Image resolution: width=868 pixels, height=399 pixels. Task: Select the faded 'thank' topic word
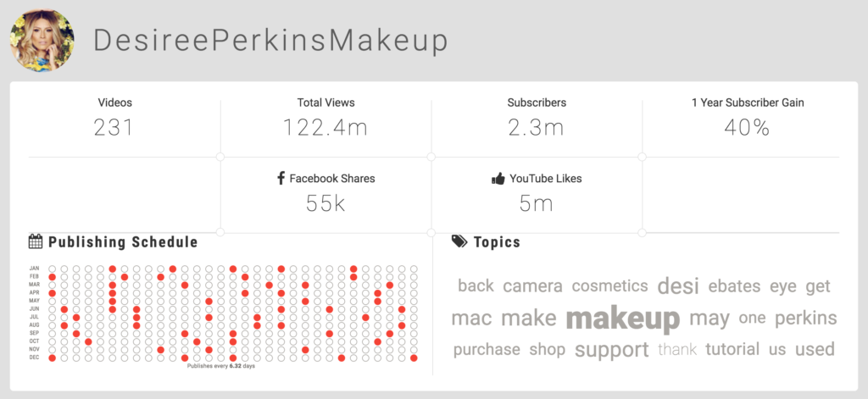pos(677,349)
